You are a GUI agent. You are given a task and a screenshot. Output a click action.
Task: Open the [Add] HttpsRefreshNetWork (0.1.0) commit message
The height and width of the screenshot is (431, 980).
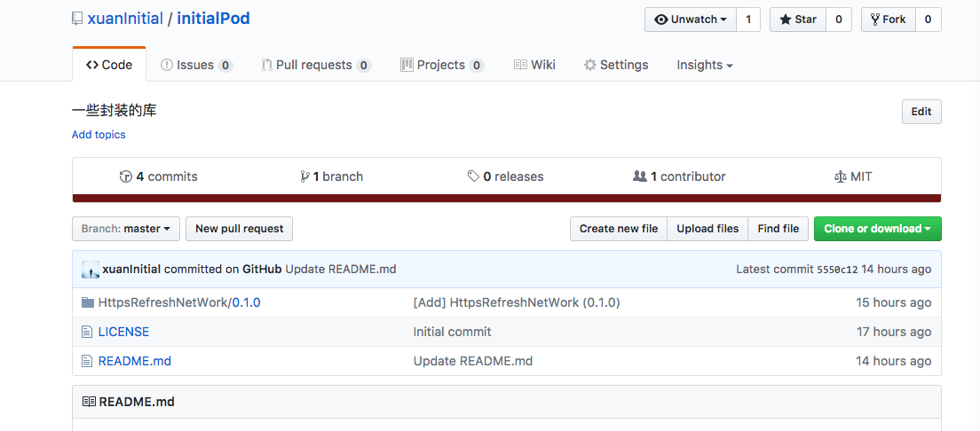(517, 303)
